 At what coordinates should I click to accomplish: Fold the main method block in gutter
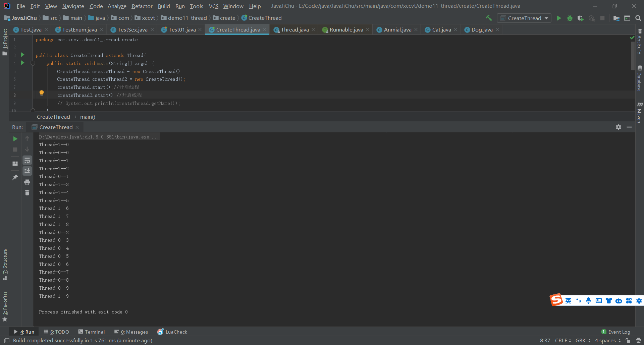33,63
